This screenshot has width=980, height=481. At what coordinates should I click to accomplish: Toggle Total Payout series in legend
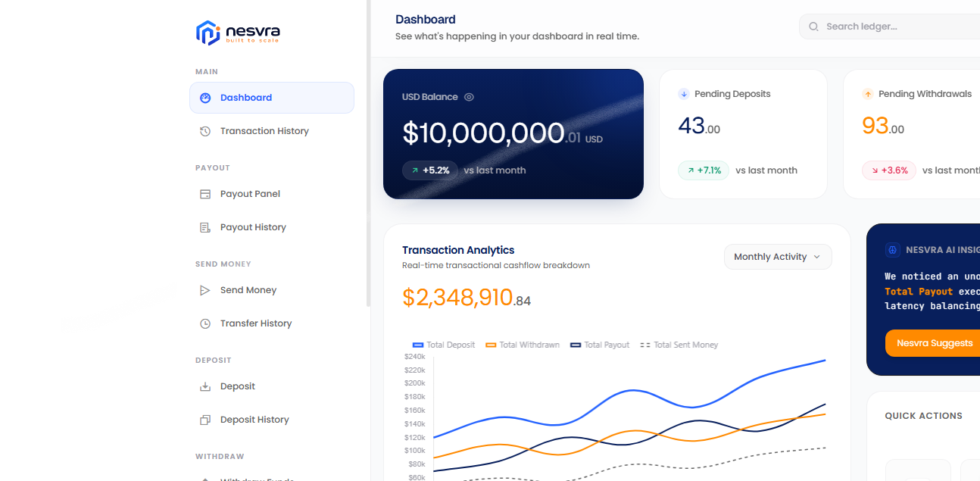pos(600,345)
